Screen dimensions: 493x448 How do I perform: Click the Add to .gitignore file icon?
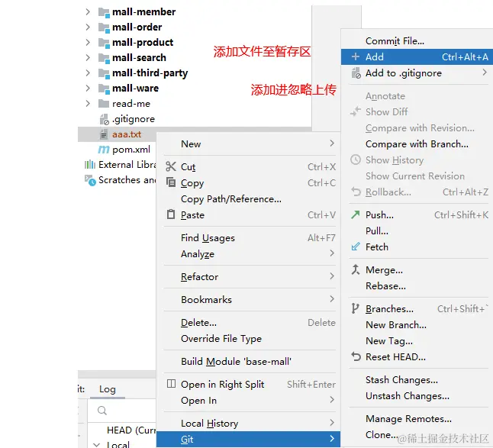pyautogui.click(x=356, y=73)
